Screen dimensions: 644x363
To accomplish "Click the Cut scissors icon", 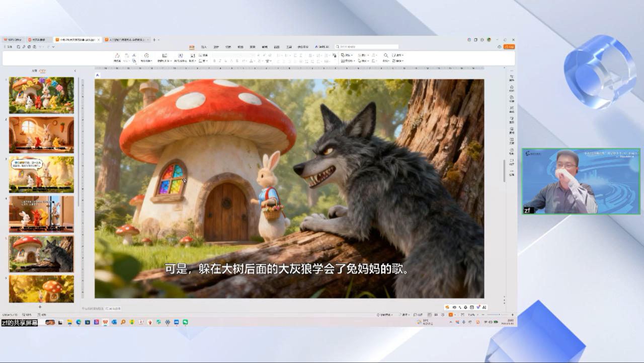I will 134,55.
